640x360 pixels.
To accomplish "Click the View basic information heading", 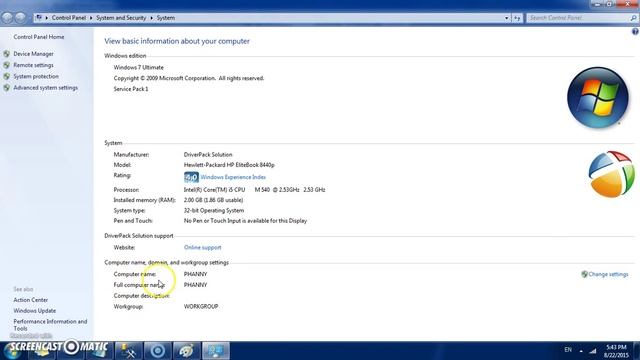I will (177, 41).
